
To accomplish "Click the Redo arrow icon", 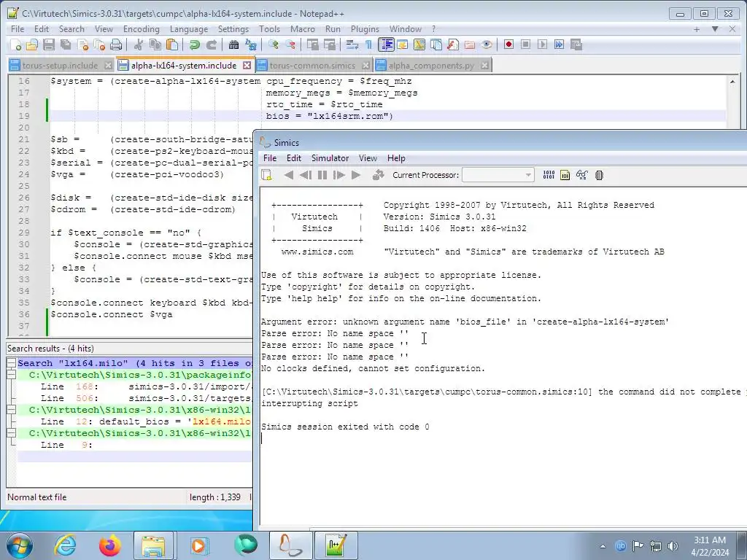I will [212, 44].
